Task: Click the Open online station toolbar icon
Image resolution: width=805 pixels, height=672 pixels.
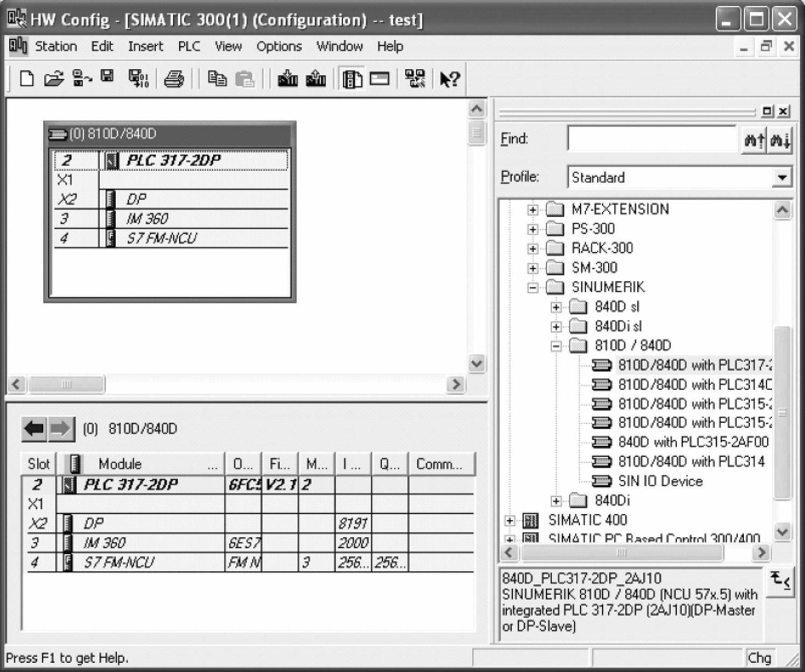Action: tap(82, 78)
